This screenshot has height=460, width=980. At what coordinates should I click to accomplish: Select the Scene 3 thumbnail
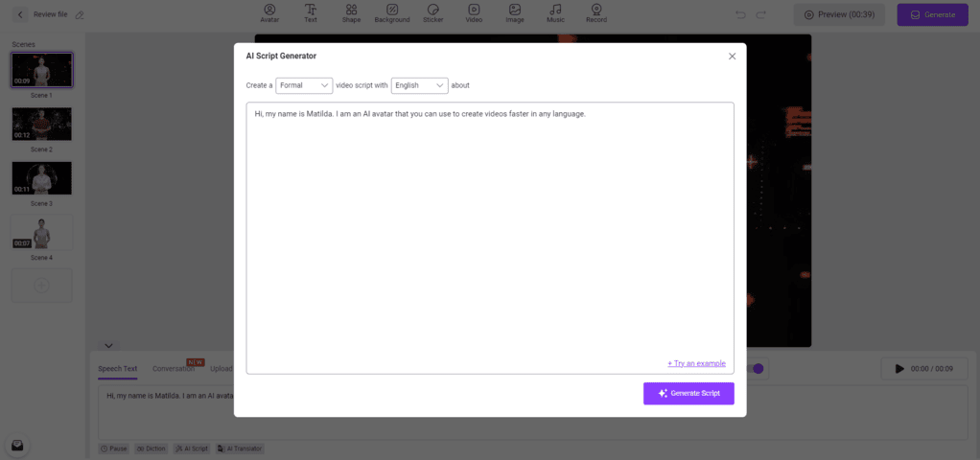pos(42,178)
